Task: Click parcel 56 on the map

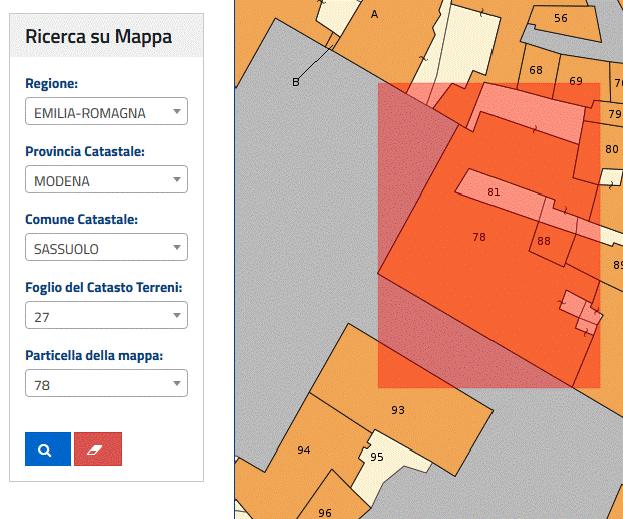Action: point(560,19)
